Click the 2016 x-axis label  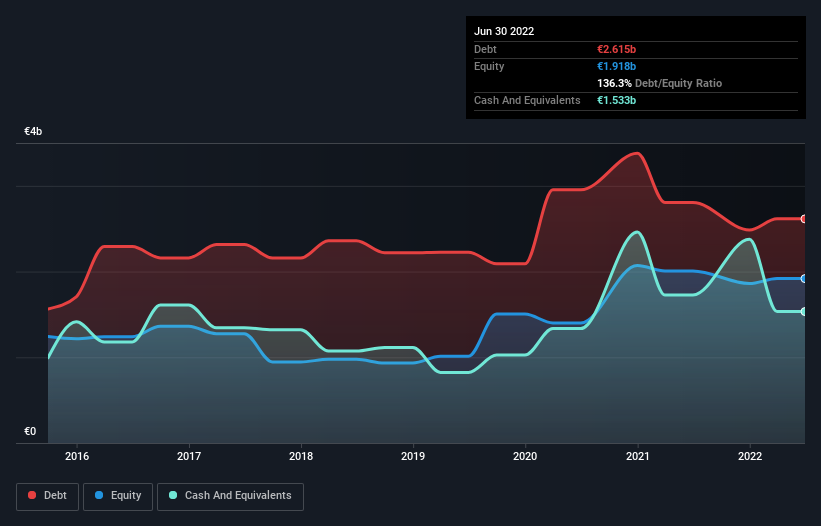77,456
